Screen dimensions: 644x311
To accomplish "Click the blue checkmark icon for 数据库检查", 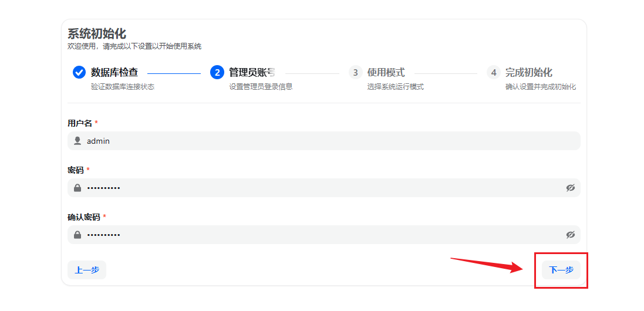I will pyautogui.click(x=79, y=72).
